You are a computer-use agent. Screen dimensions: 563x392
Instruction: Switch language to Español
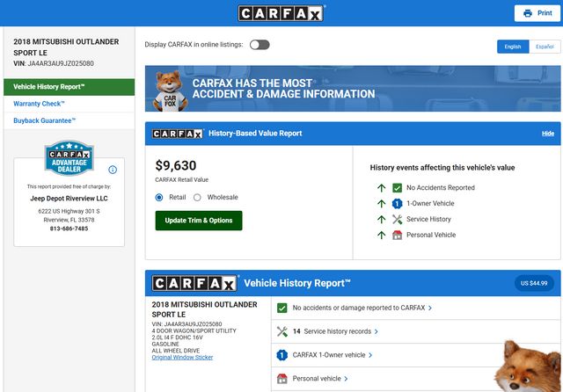point(544,46)
